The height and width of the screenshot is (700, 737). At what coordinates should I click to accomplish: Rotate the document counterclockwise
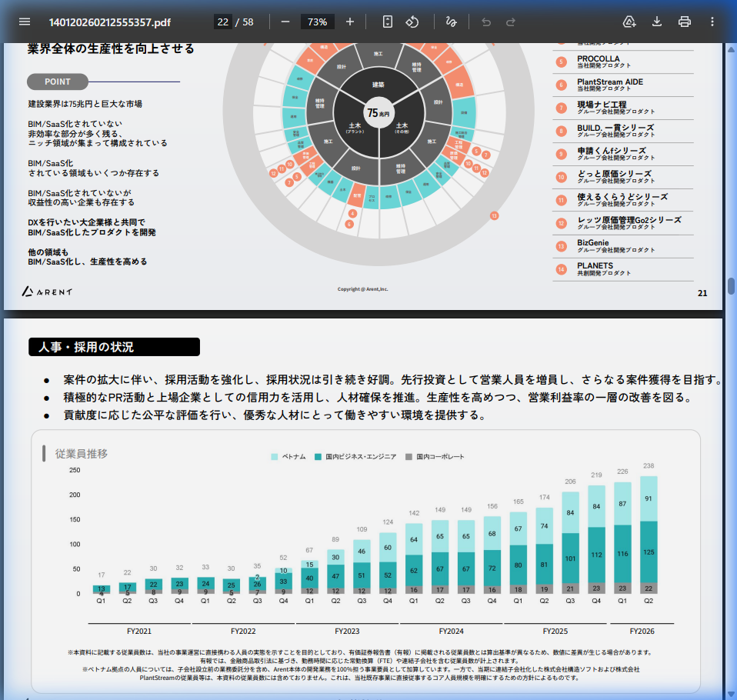[x=412, y=22]
